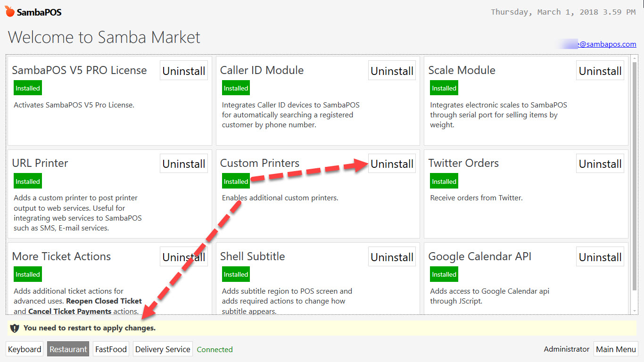Uninstall the Shell Subtitle module
The height and width of the screenshot is (362, 644).
point(392,256)
